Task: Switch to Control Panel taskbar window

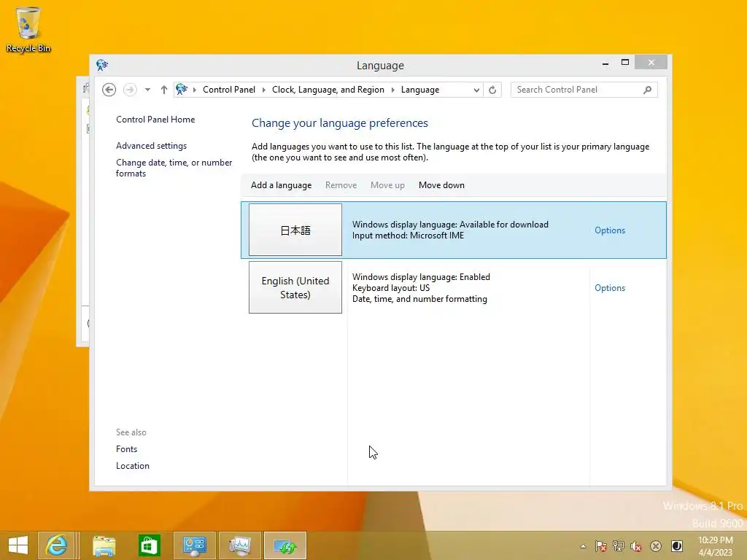Action: pyautogui.click(x=194, y=545)
